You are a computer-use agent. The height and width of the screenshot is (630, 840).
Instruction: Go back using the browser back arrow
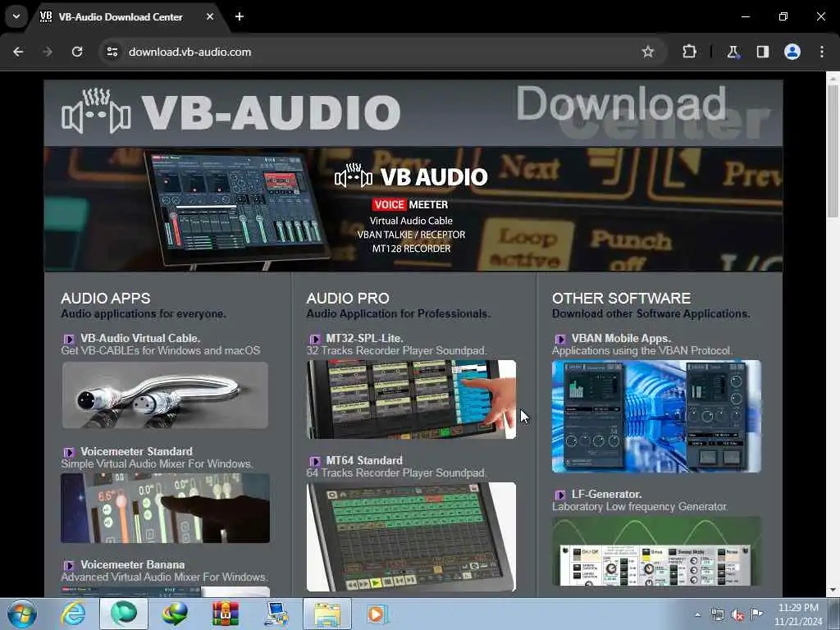point(18,52)
